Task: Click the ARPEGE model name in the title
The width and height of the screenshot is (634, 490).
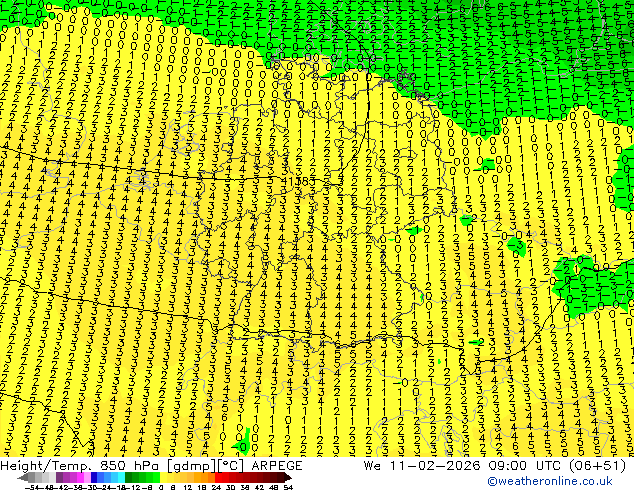Action: point(277,466)
